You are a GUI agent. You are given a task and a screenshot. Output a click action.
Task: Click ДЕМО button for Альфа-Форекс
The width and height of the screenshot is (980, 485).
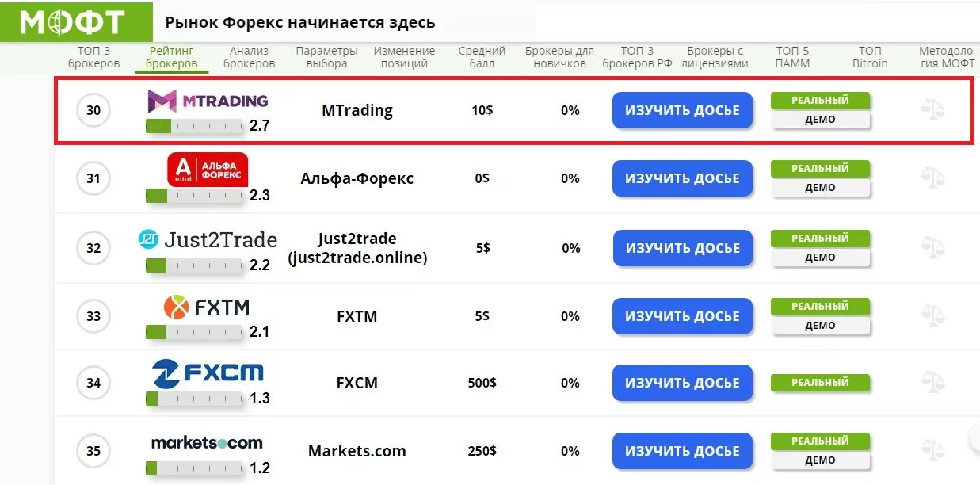[x=820, y=189]
